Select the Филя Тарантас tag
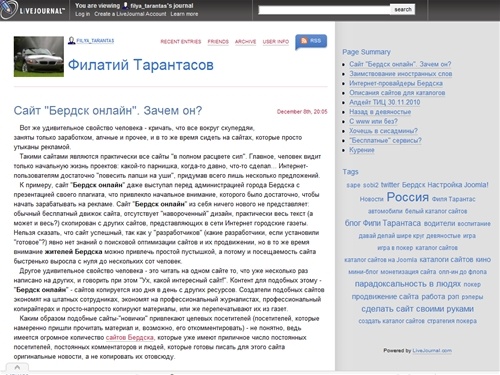500x375 pixels. (x=454, y=199)
